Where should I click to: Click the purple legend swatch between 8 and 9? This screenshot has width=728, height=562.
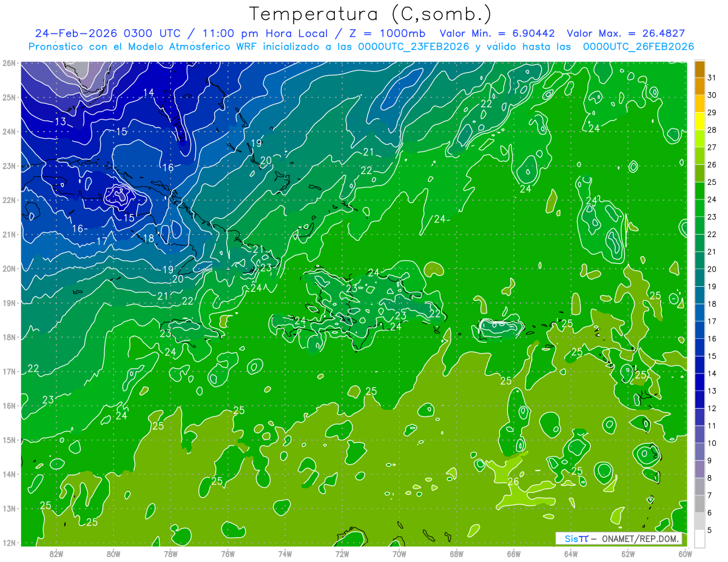(x=699, y=469)
